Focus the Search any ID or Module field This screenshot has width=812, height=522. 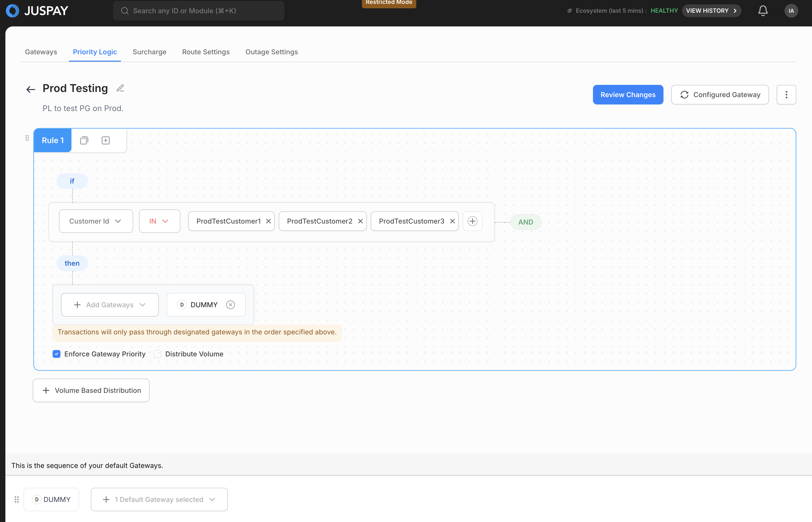point(199,11)
